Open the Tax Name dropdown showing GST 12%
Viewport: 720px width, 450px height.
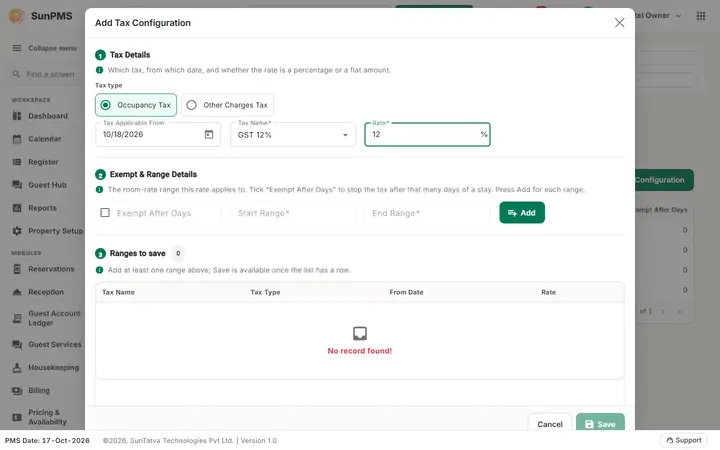click(292, 135)
